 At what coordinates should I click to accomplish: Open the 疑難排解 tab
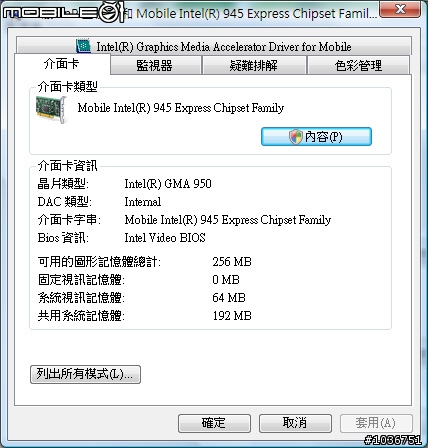pyautogui.click(x=254, y=65)
